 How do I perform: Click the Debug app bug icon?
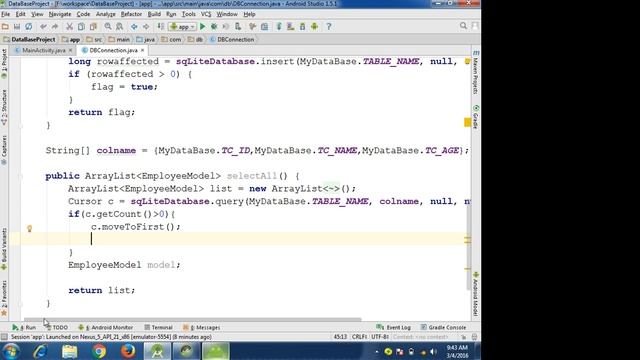[214, 27]
